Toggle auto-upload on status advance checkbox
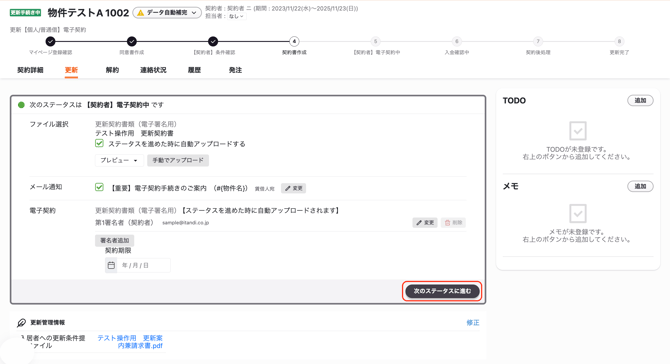Image resolution: width=670 pixels, height=364 pixels. pyautogui.click(x=99, y=143)
